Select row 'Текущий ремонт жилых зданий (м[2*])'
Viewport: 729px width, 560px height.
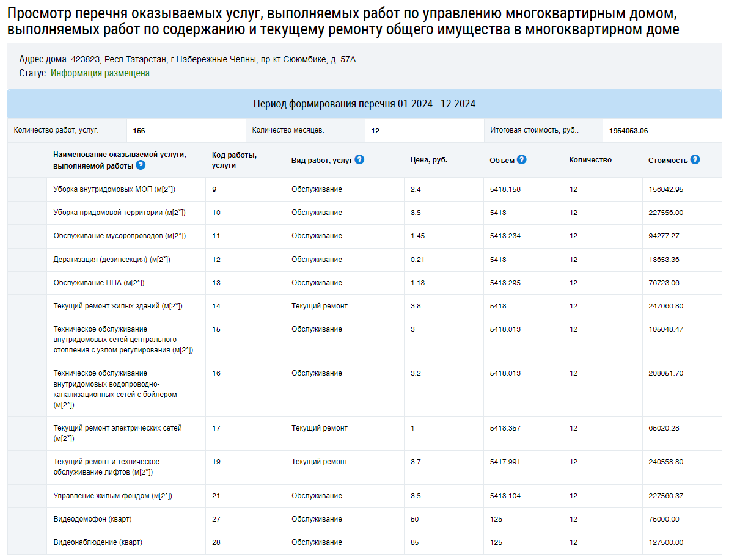tap(364, 306)
